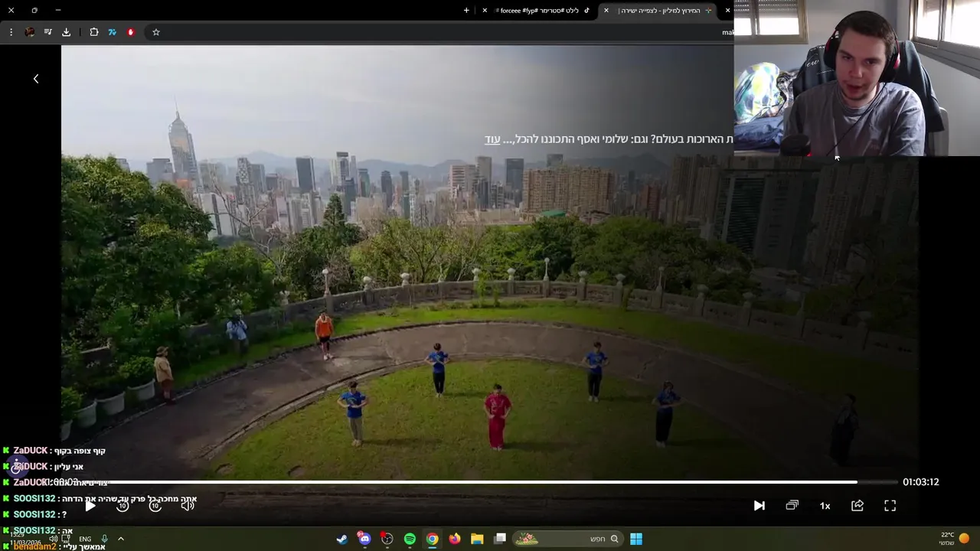Switch the ENG input language
980x551 pixels.
tap(85, 539)
